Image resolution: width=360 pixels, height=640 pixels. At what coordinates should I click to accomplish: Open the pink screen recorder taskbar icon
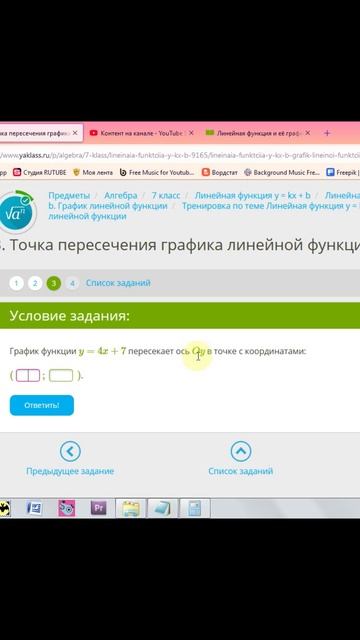coord(67,508)
